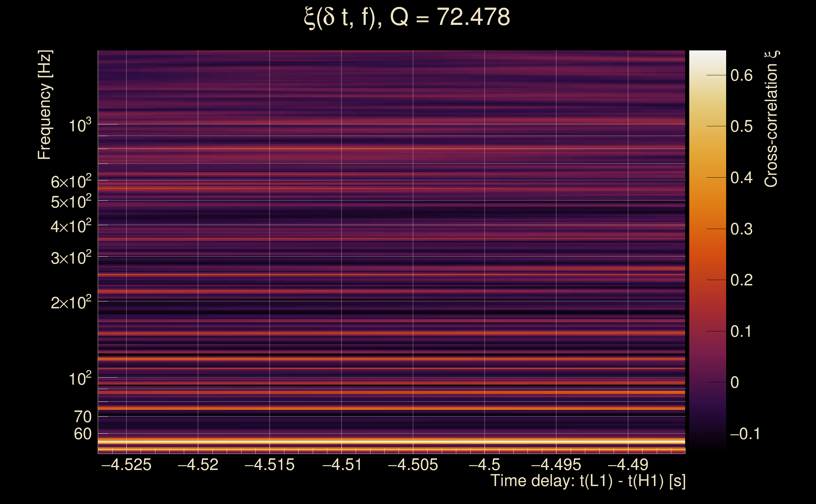The image size is (816, 504).
Task: Click the 60 Hz frequency tick label
Action: pos(82,434)
